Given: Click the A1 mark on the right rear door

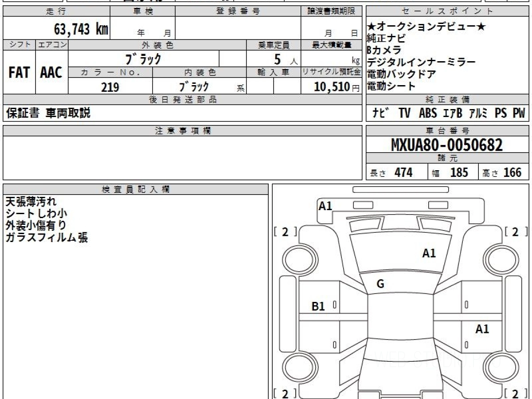Looking at the screenshot, I should click(x=482, y=329).
